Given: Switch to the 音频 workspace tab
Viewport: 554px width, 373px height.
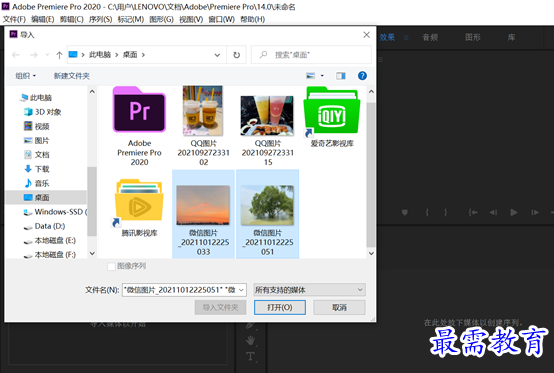Looking at the screenshot, I should tap(430, 37).
